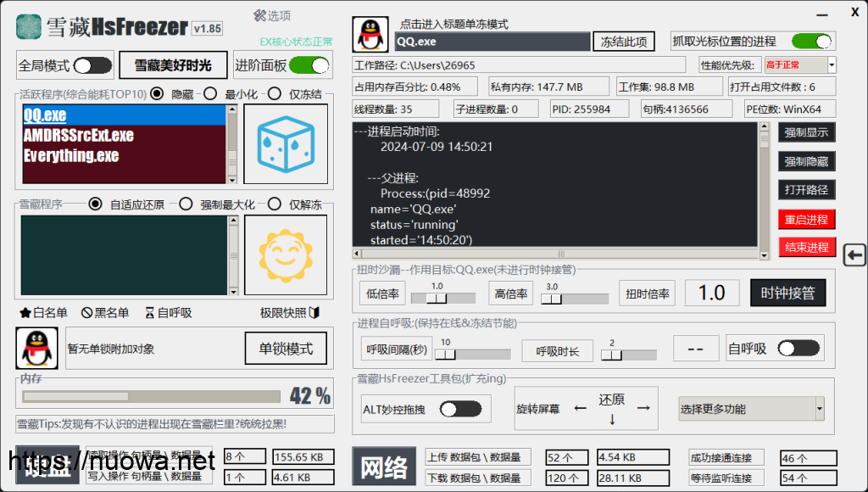Toggle the 全局模式 switch
This screenshot has height=492, width=868.
92,65
